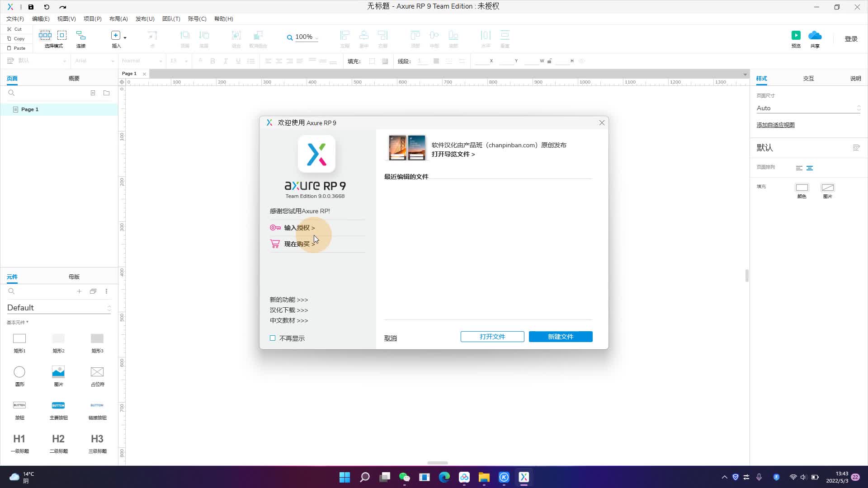Click the page fill 图片 swatch

point(827,188)
